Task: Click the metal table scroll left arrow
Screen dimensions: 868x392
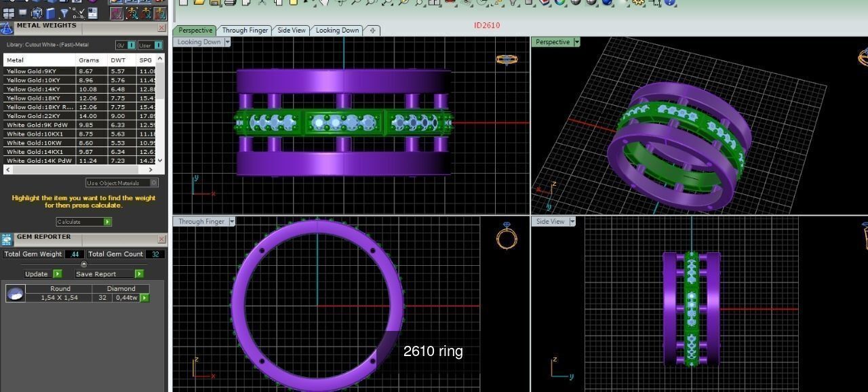Action: point(8,170)
